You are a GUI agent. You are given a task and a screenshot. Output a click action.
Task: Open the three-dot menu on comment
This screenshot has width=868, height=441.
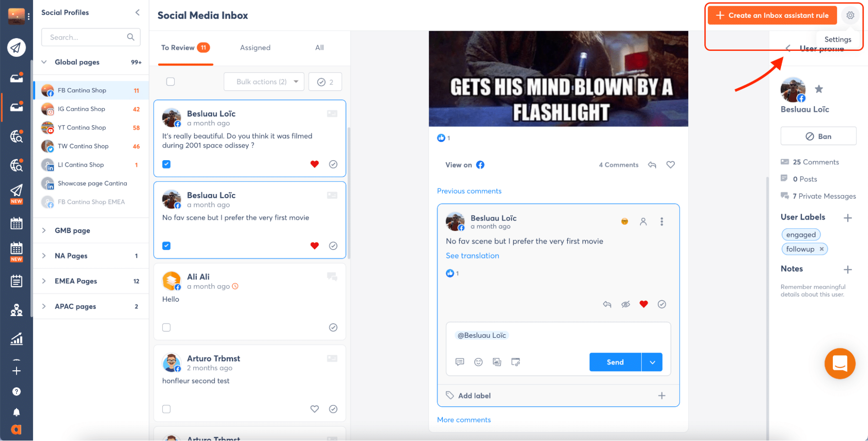662,222
